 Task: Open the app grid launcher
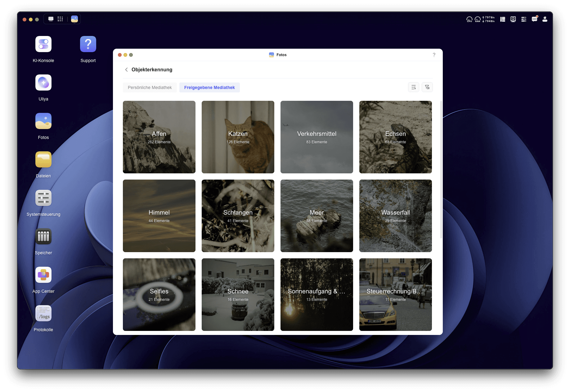60,19
